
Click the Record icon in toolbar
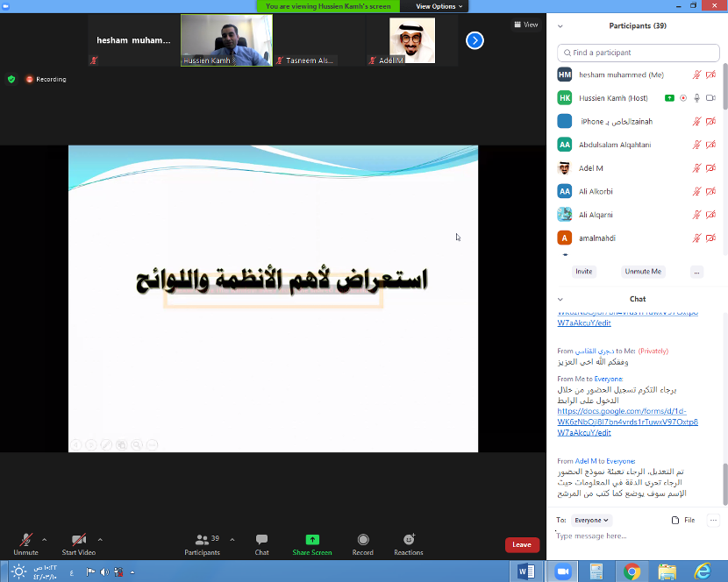(x=362, y=543)
